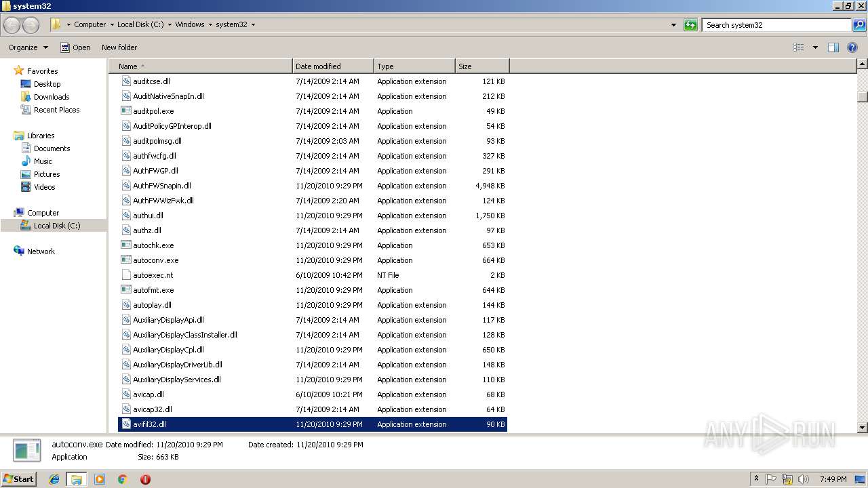Sort by Date modified column header
This screenshot has height=488, width=868.
tap(333, 66)
